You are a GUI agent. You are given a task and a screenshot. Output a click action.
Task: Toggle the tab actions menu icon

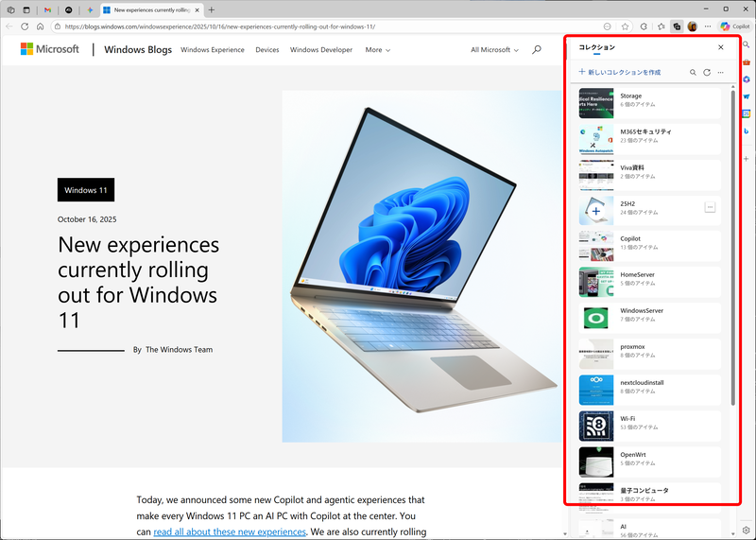click(26, 9)
